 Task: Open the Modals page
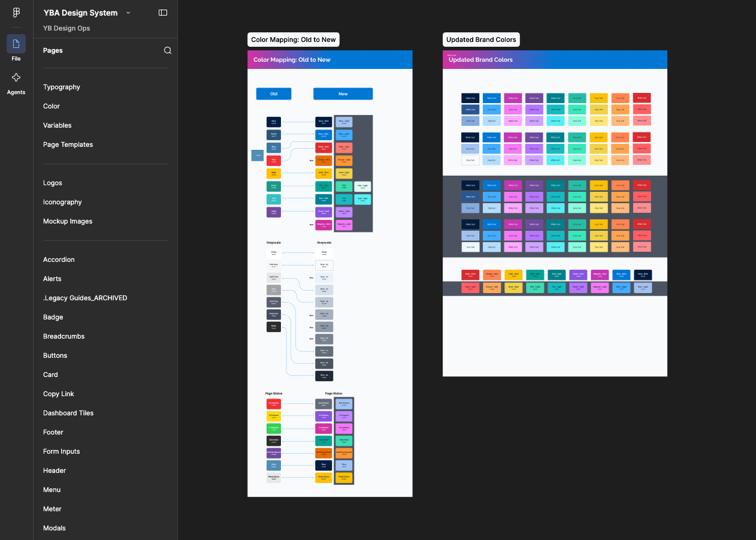pyautogui.click(x=55, y=528)
